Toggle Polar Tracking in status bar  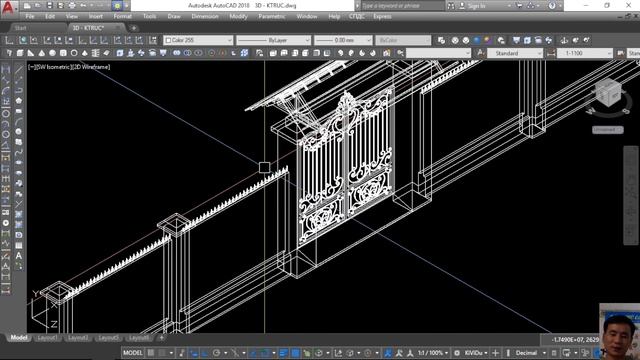tap(216, 353)
